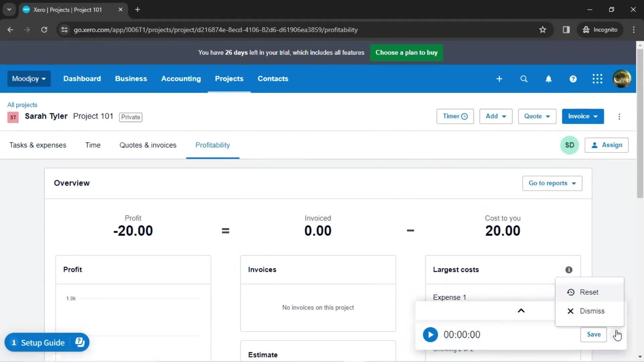Open the Quote dropdown button
This screenshot has width=644, height=362.
[x=537, y=116]
